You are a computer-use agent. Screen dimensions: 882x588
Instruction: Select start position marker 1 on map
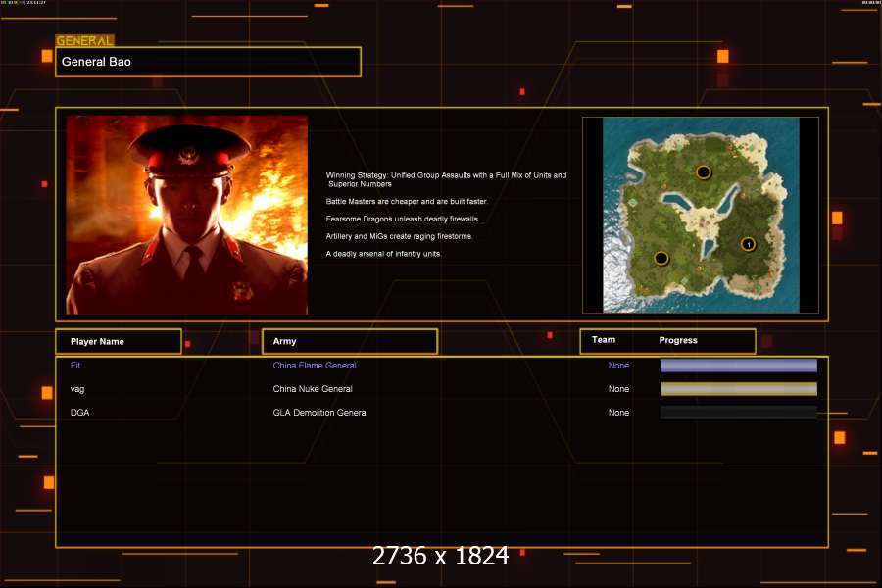[748, 244]
